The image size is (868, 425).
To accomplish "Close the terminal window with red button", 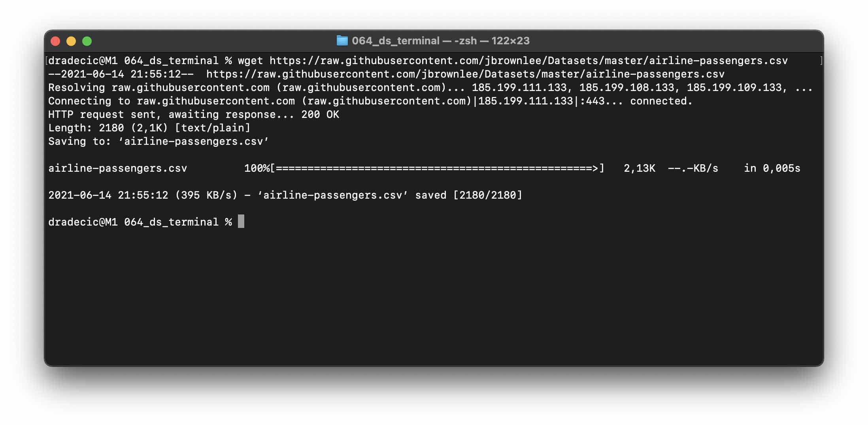I will point(55,41).
